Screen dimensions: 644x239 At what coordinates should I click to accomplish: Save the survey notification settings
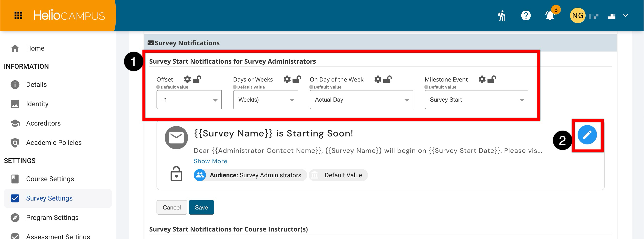tap(201, 207)
